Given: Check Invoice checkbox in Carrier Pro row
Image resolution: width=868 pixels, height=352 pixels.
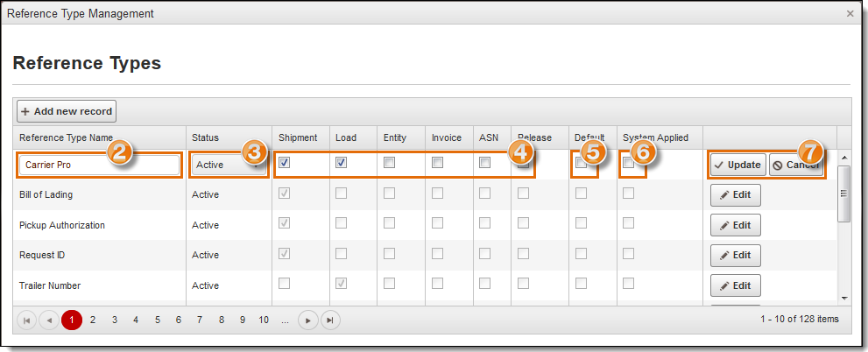Looking at the screenshot, I should pos(437,163).
